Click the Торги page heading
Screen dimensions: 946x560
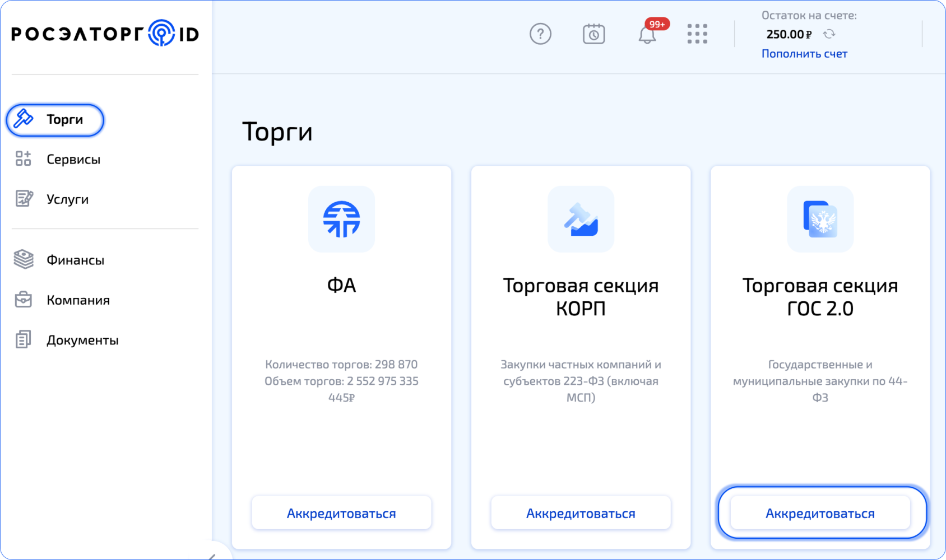point(277,132)
